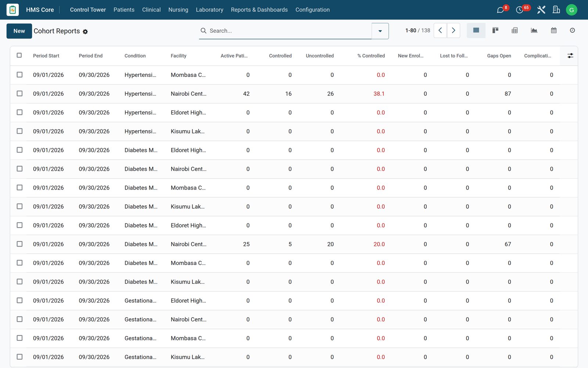The height and width of the screenshot is (368, 588).
Task: Switch to pivot table view
Action: (x=515, y=31)
